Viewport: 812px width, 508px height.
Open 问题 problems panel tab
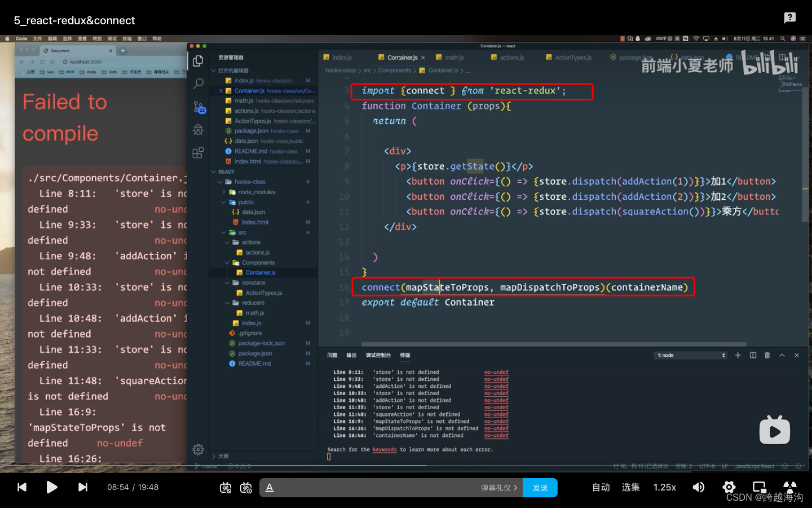pos(332,355)
